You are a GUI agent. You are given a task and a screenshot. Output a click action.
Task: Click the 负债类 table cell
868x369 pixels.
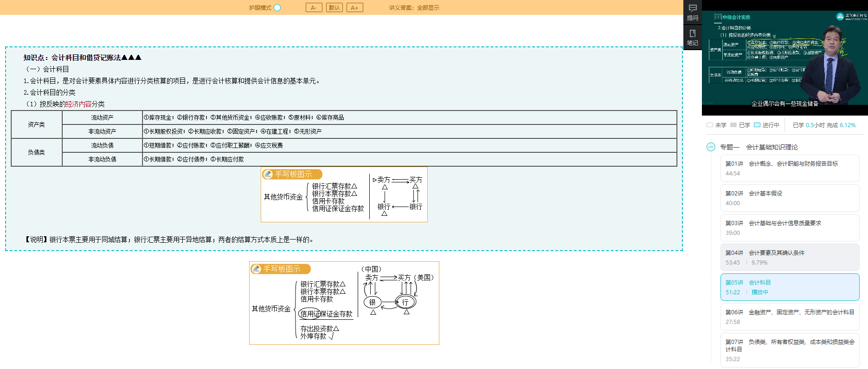[x=37, y=152]
